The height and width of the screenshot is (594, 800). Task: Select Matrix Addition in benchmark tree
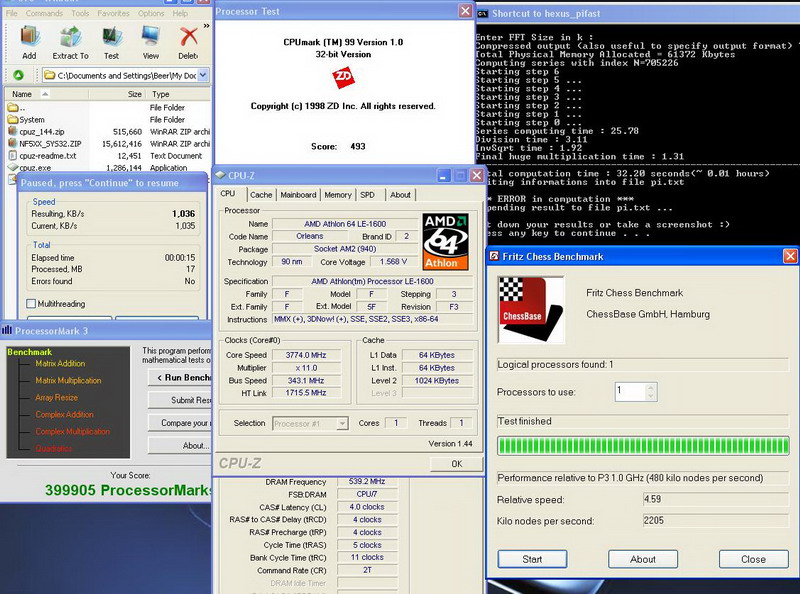tap(60, 363)
